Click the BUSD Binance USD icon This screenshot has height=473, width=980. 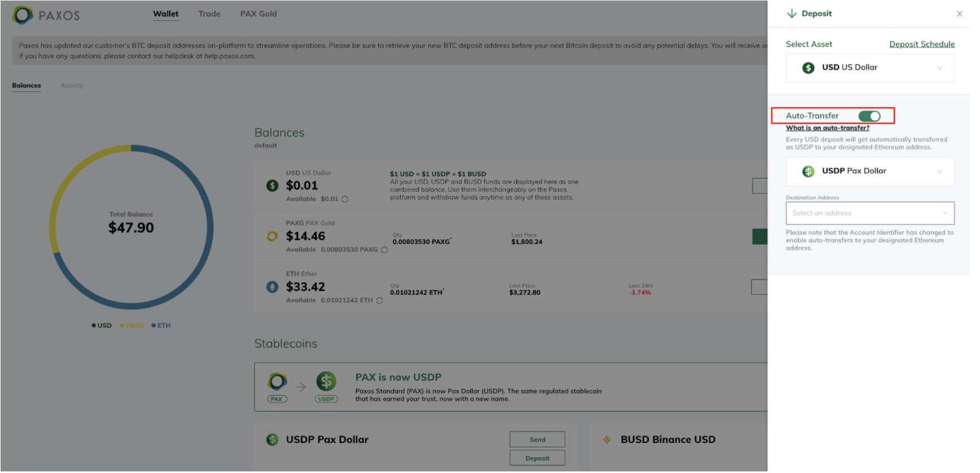coord(607,440)
